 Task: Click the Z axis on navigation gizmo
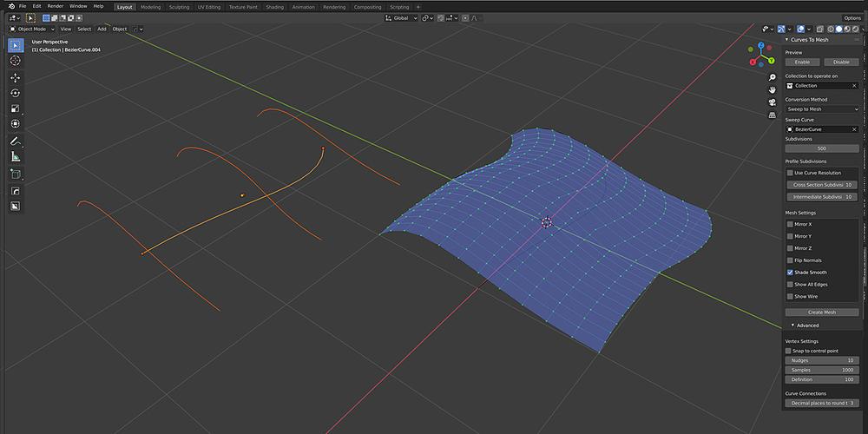click(x=762, y=45)
